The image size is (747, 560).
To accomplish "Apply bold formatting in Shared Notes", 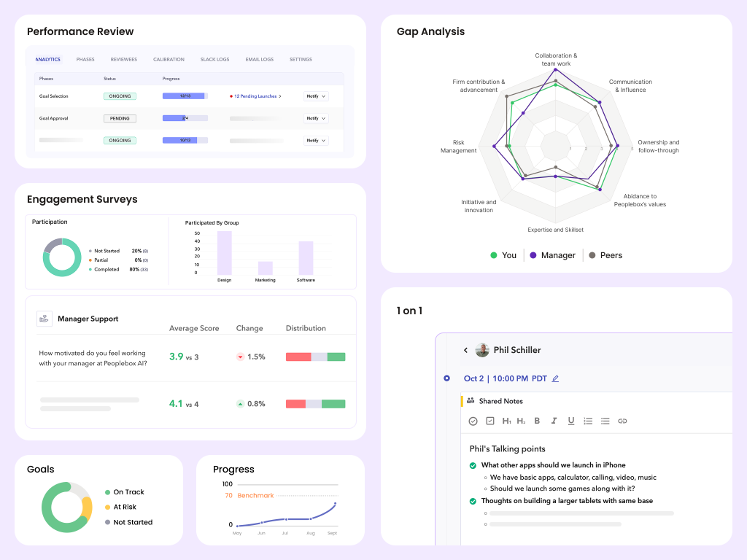I will 537,421.
